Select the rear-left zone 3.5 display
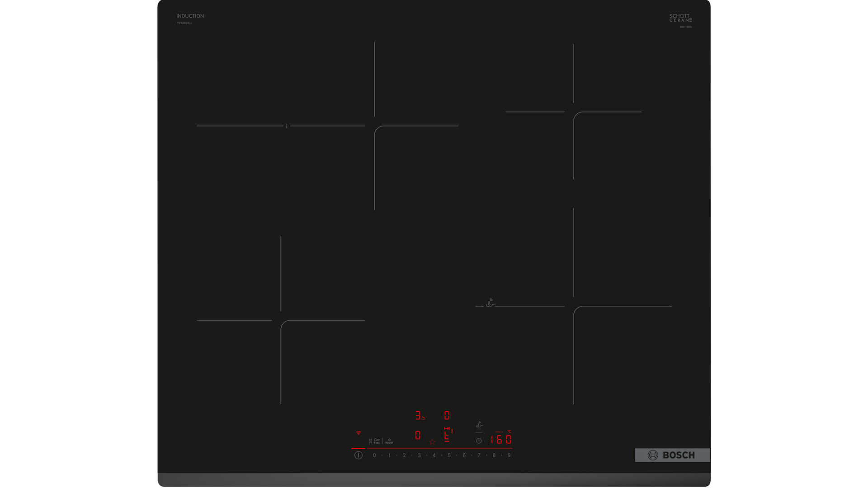The height and width of the screenshot is (488, 868). click(x=420, y=416)
